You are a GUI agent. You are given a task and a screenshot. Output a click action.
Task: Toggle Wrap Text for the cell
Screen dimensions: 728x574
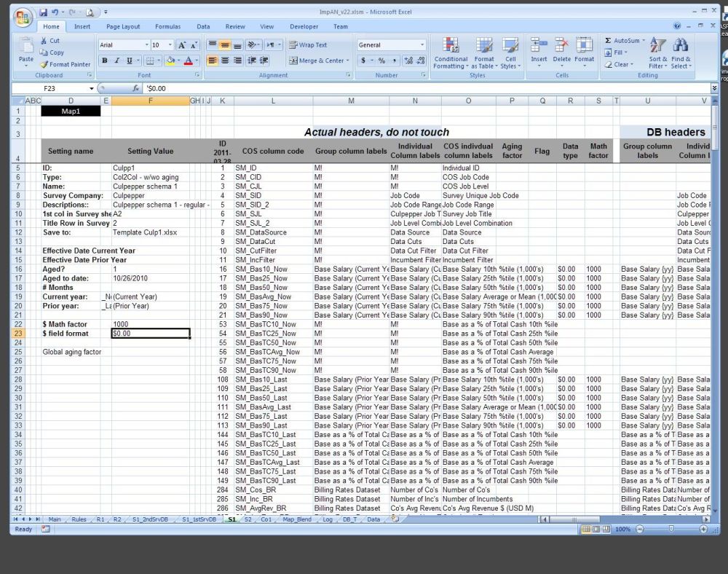(x=307, y=45)
